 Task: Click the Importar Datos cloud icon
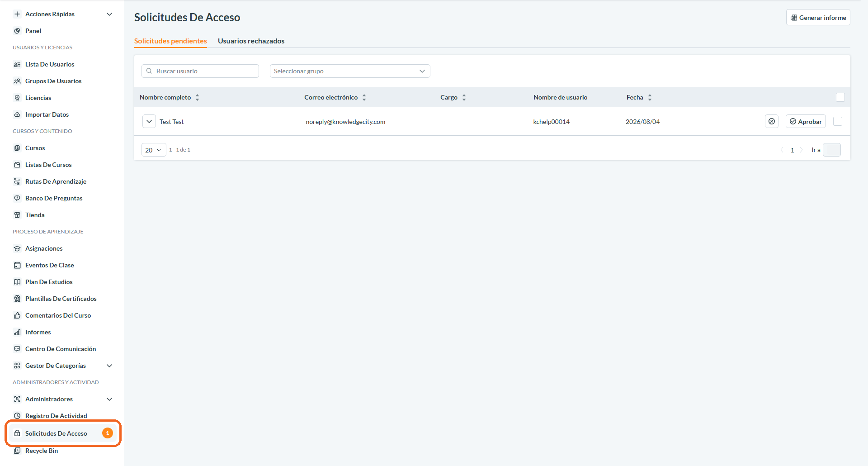[x=17, y=114]
